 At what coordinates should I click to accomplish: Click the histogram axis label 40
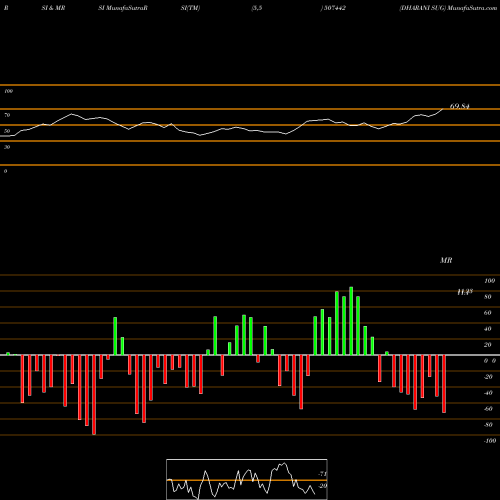click(488, 329)
